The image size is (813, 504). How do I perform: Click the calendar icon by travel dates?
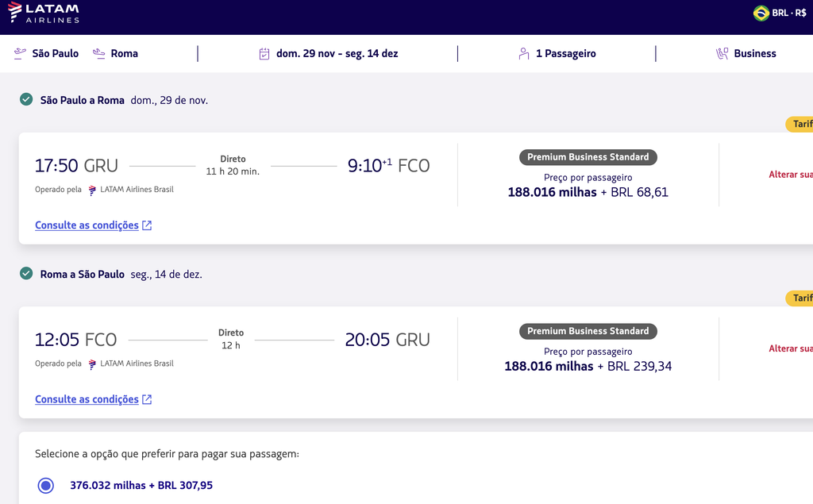[x=264, y=54]
